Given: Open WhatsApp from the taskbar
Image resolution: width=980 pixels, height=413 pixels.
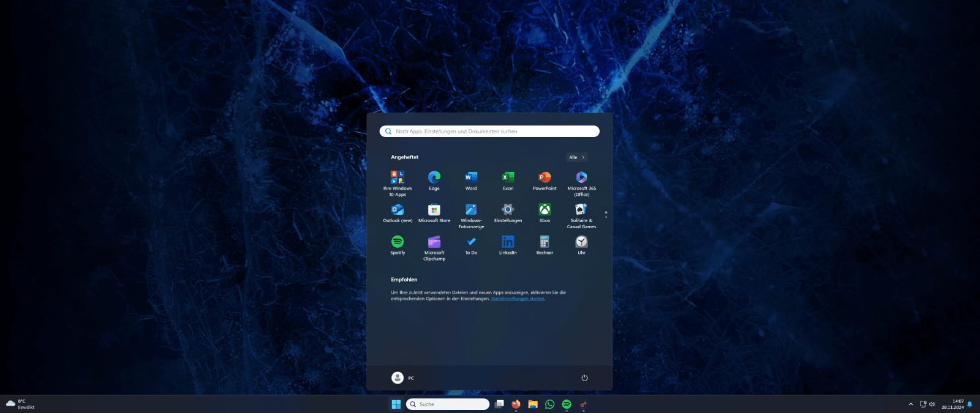Looking at the screenshot, I should tap(549, 404).
